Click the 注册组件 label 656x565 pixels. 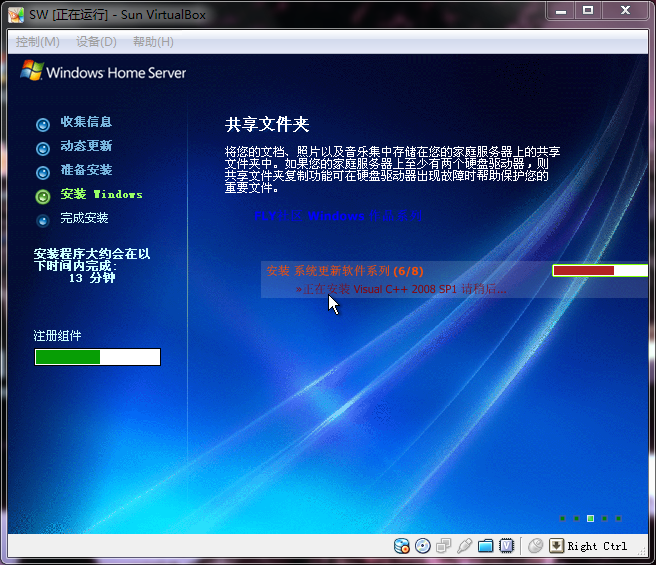[57, 336]
